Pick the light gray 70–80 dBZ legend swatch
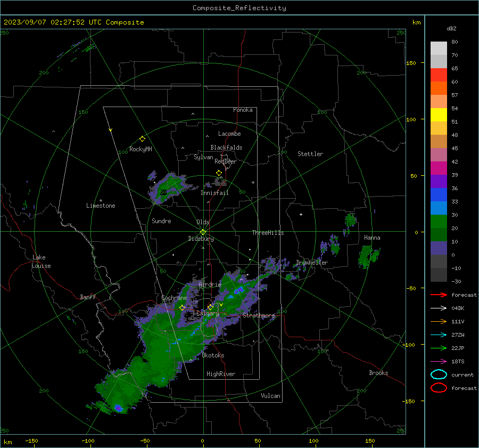 pos(439,48)
